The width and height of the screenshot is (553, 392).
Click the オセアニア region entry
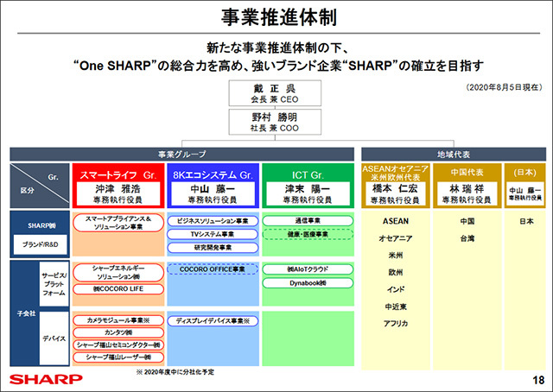(x=396, y=238)
